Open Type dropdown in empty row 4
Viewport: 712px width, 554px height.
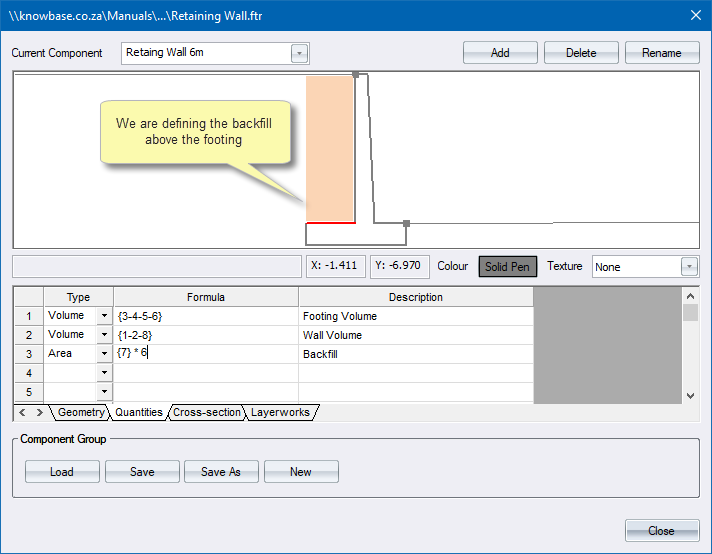click(x=104, y=373)
